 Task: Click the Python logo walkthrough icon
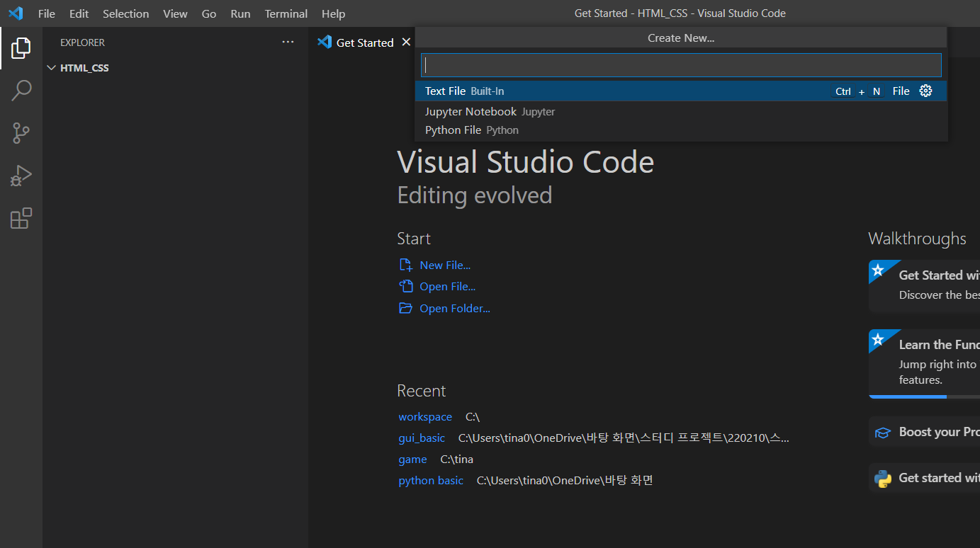882,479
